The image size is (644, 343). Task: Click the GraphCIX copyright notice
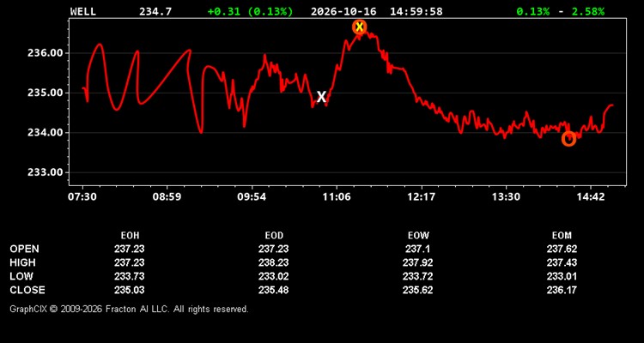click(129, 309)
